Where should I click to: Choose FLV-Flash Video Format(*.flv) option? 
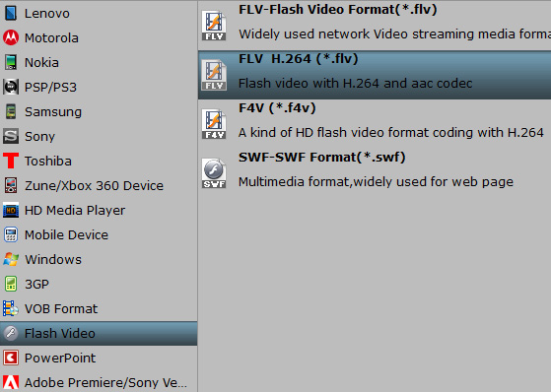point(375,26)
